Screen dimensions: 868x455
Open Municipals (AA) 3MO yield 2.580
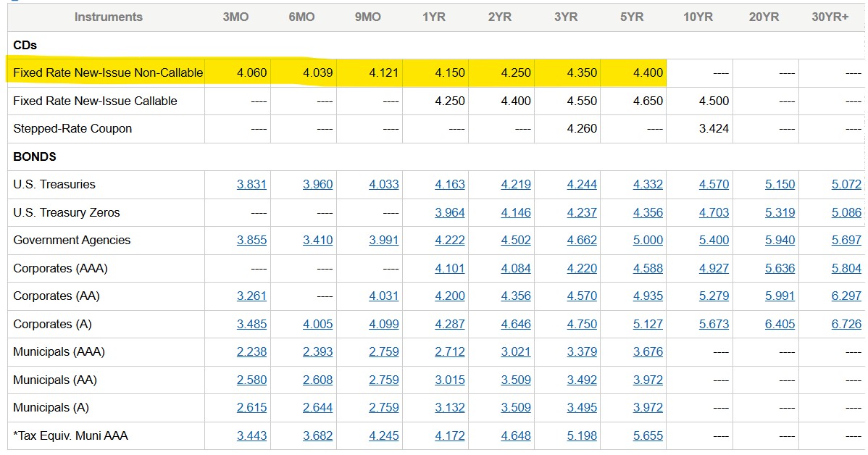(251, 380)
